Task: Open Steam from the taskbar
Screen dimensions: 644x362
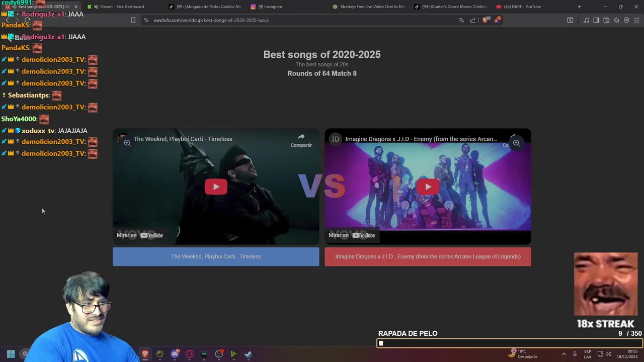Action: (249, 354)
